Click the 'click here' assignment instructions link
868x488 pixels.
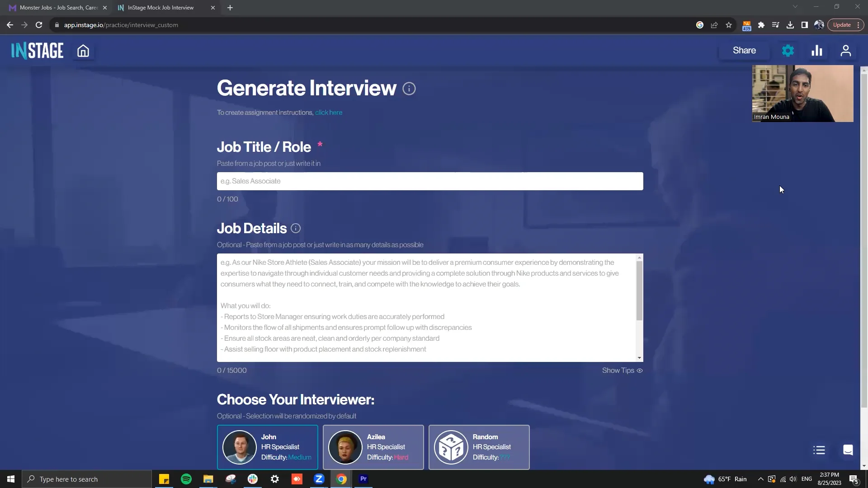point(329,113)
